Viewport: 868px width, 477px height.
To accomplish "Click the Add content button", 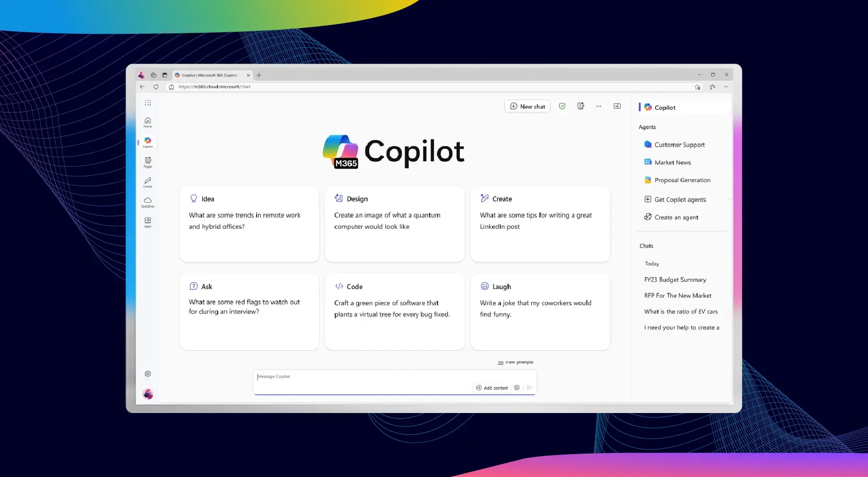I will (492, 388).
